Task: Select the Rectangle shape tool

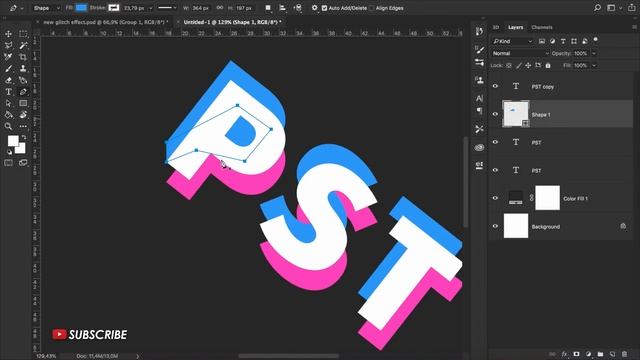Action: point(23,103)
